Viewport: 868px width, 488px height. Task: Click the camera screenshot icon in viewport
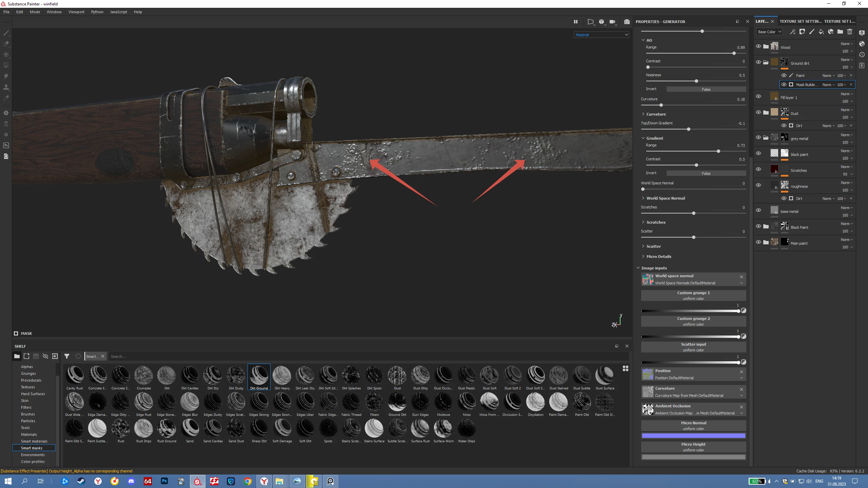[x=627, y=22]
